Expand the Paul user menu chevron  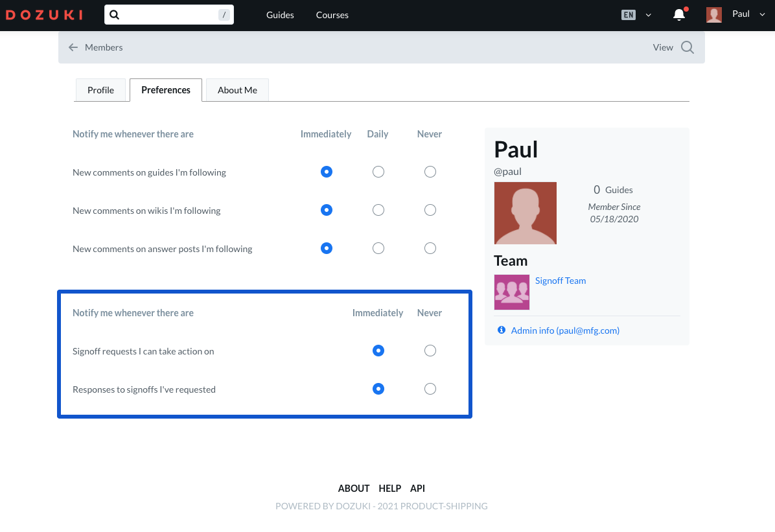tap(763, 14)
